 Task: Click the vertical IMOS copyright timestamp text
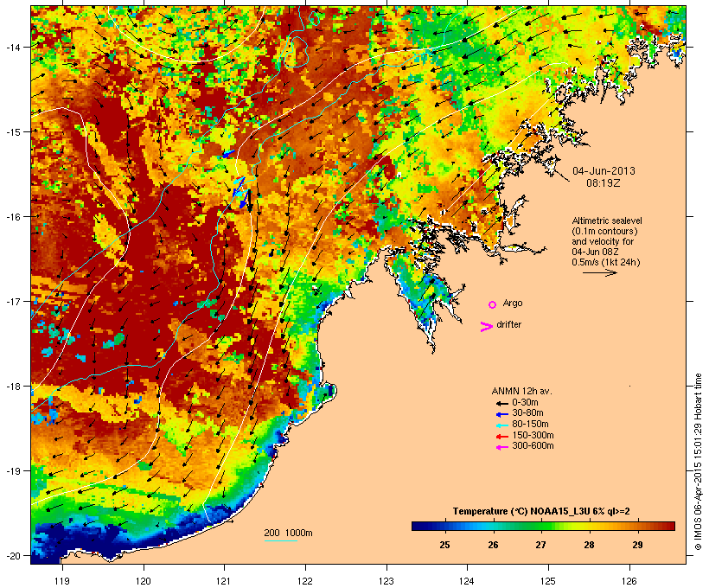pos(698,462)
